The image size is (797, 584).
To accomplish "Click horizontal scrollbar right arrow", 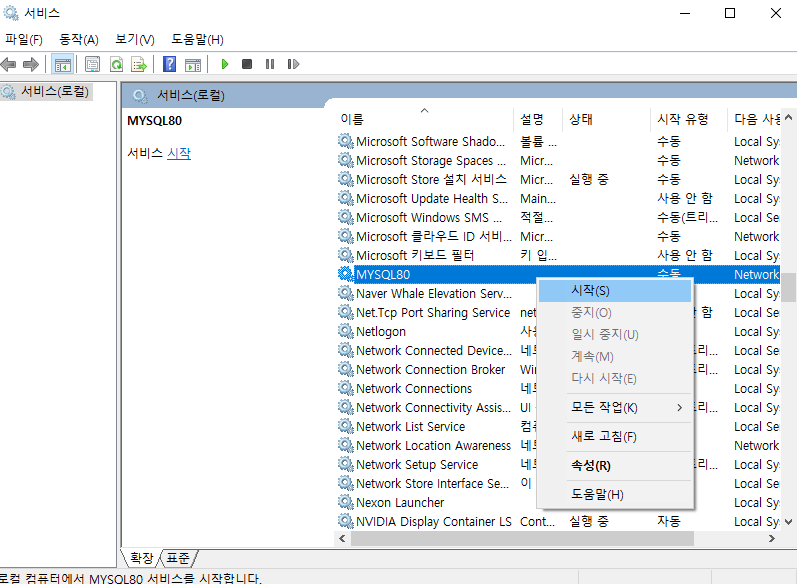I will [x=772, y=538].
